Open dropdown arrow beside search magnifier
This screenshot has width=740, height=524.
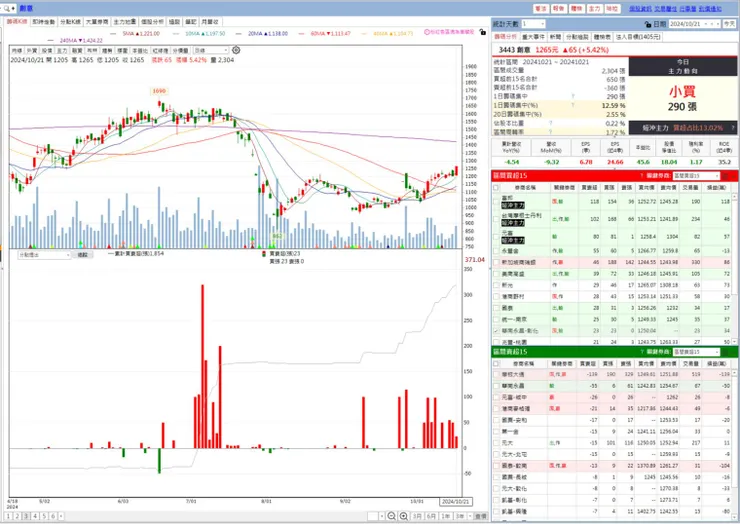point(13,8)
